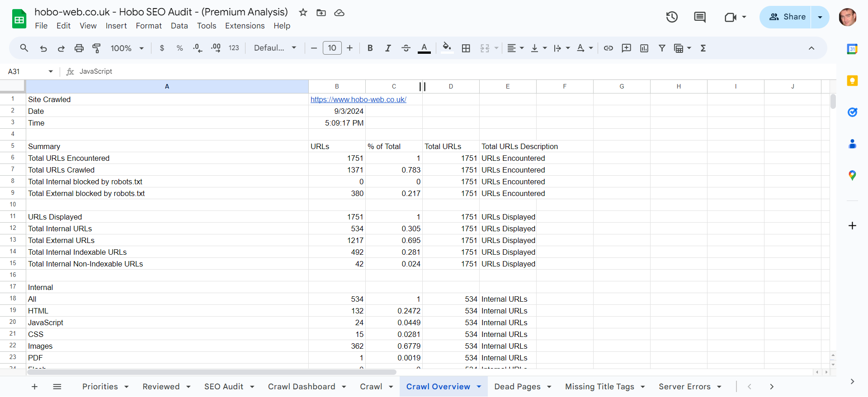The image size is (868, 397).
Task: Toggle strikethrough formatting
Action: [406, 48]
